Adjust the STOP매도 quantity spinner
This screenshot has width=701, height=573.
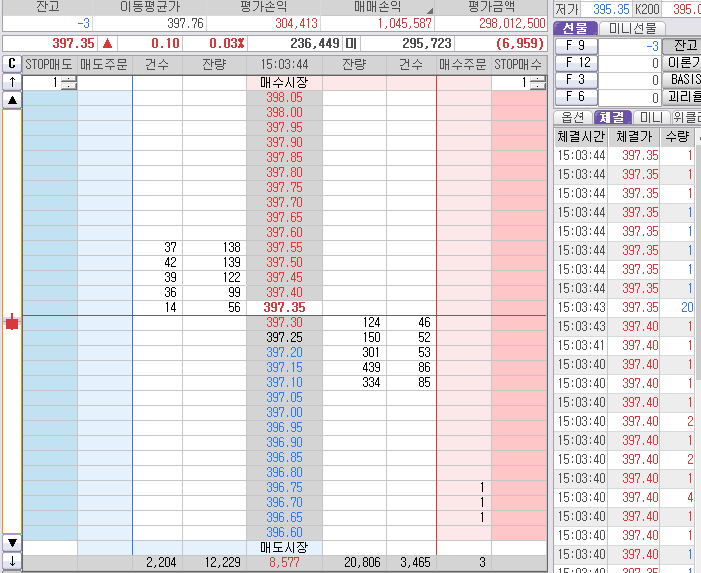click(69, 83)
